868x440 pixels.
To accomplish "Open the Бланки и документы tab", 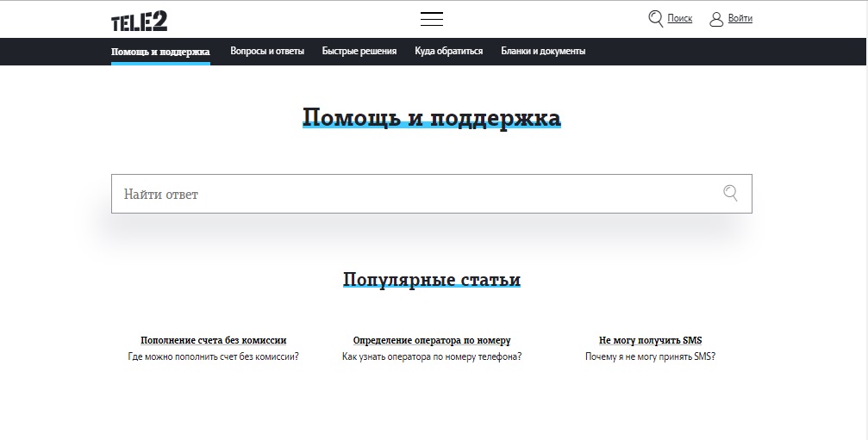I will click(543, 51).
